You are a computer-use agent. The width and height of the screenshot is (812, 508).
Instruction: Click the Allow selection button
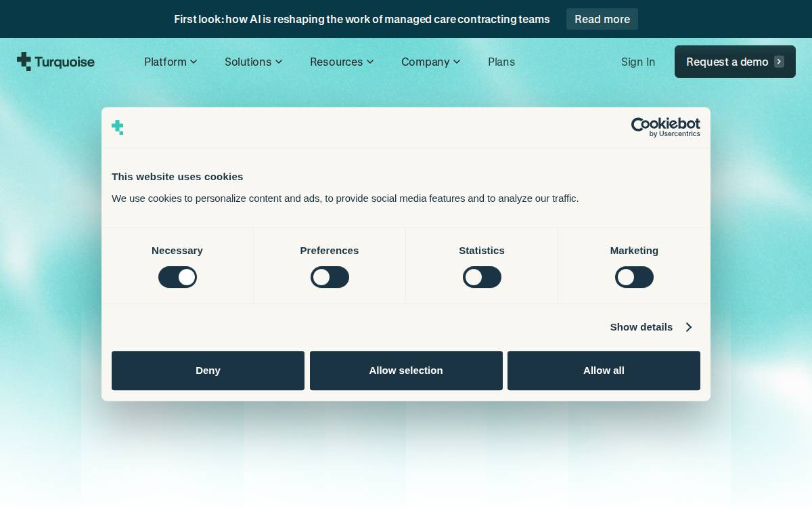tap(406, 371)
